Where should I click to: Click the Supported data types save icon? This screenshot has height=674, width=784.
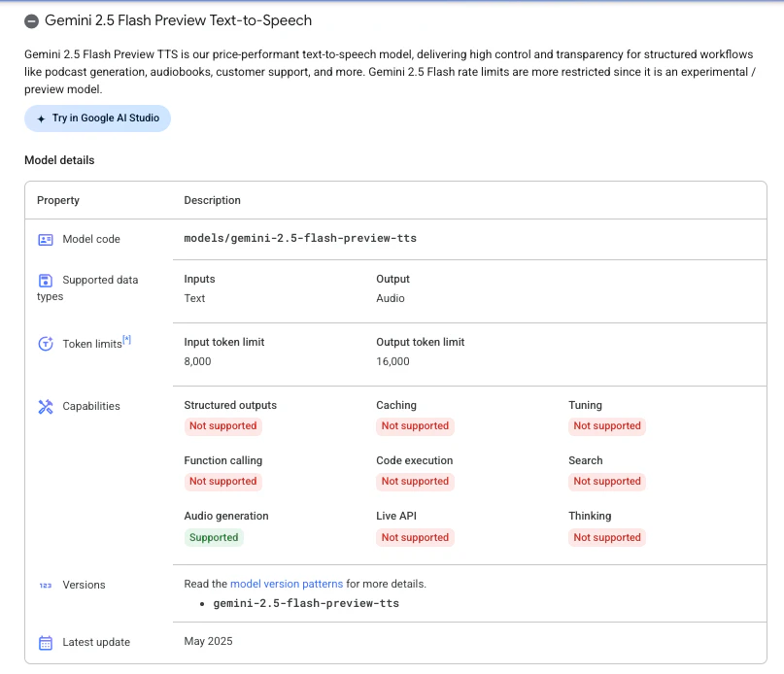[x=46, y=281]
